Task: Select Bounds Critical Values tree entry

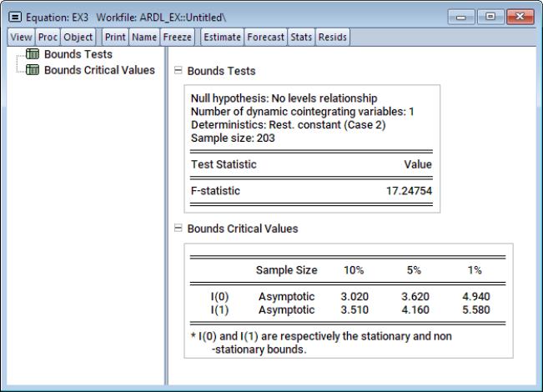Action: 99,70
